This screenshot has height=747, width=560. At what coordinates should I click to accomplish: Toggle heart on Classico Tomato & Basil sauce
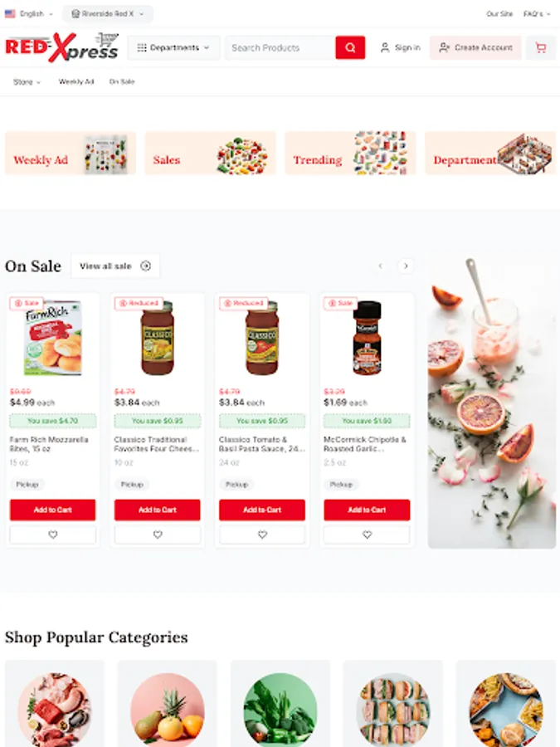pyautogui.click(x=262, y=535)
